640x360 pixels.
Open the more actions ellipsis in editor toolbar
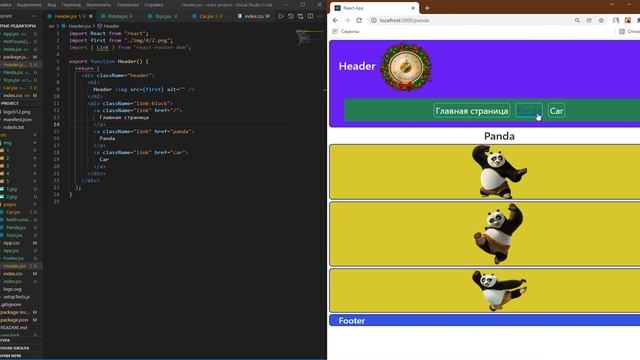tap(320, 16)
